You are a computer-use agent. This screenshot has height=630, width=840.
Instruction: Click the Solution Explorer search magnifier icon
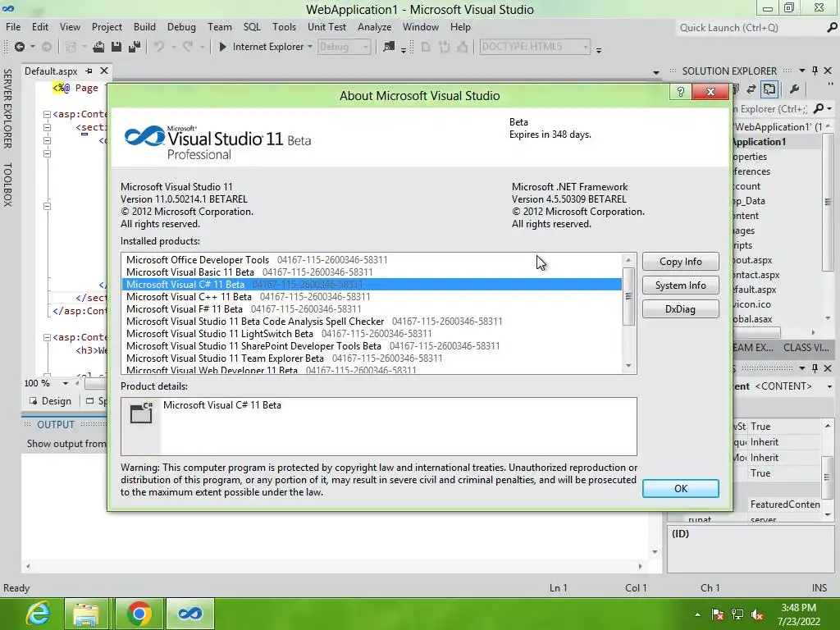point(818,109)
